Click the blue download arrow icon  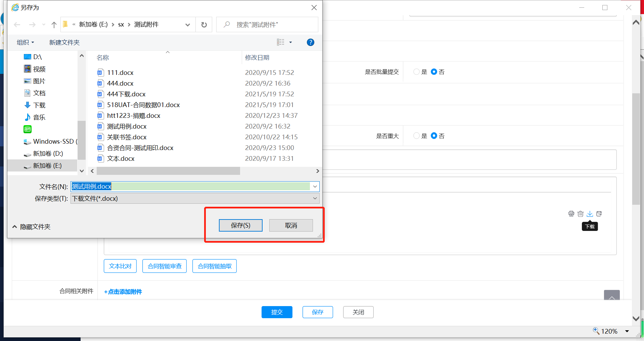(590, 214)
